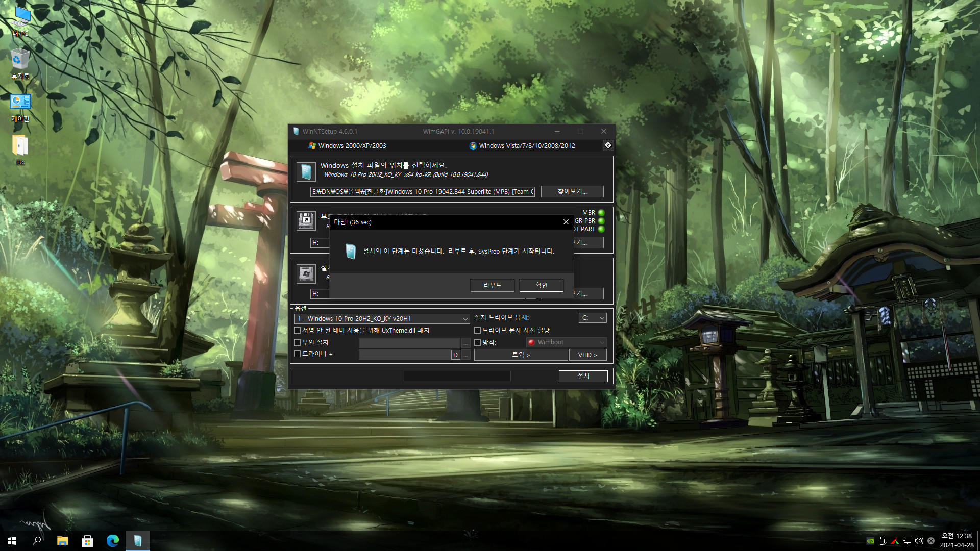This screenshot has width=980, height=551.
Task: Click the PBR green status indicator
Action: click(601, 221)
